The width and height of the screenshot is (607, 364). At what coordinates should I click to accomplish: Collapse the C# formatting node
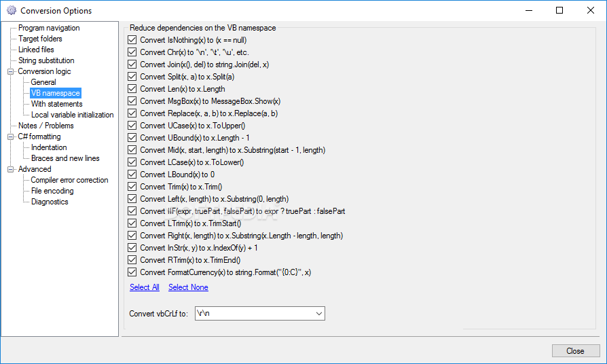tap(10, 136)
